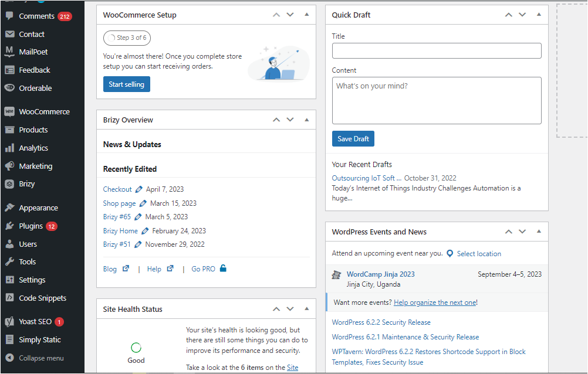Click the Yoast SEO icon

(9, 322)
